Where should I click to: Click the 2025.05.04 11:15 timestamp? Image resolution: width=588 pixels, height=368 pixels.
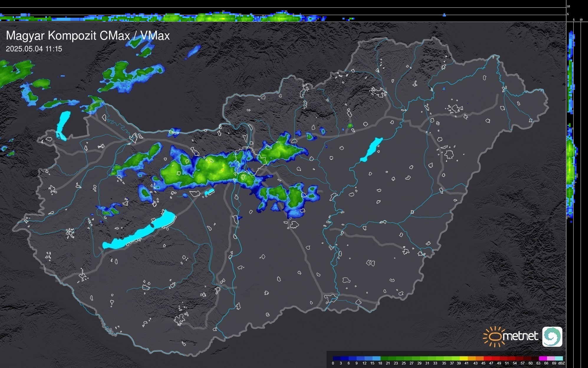click(34, 49)
